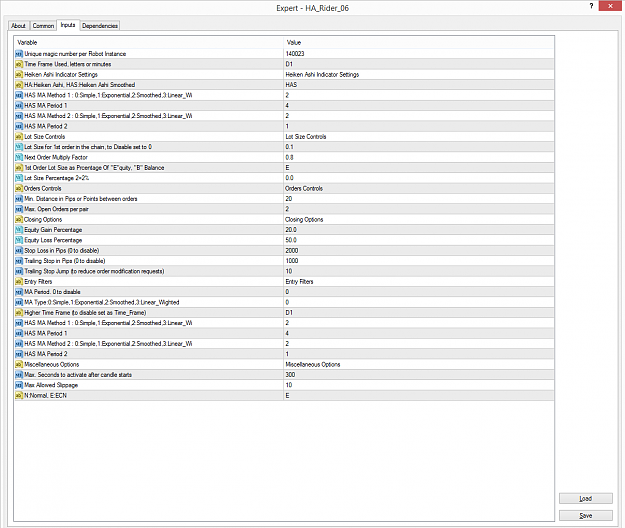Click icon beside Unique magic number row
Image resolution: width=625 pixels, height=528 pixels.
[x=19, y=54]
